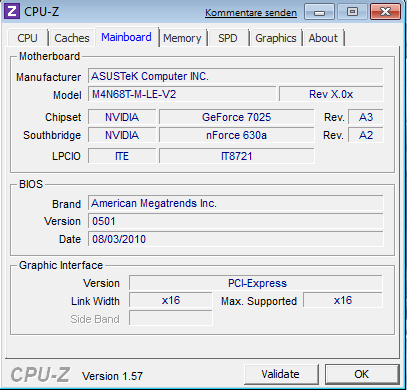Image resolution: width=407 pixels, height=390 pixels.
Task: Click the nForce 630a southbridge value
Action: (x=236, y=135)
